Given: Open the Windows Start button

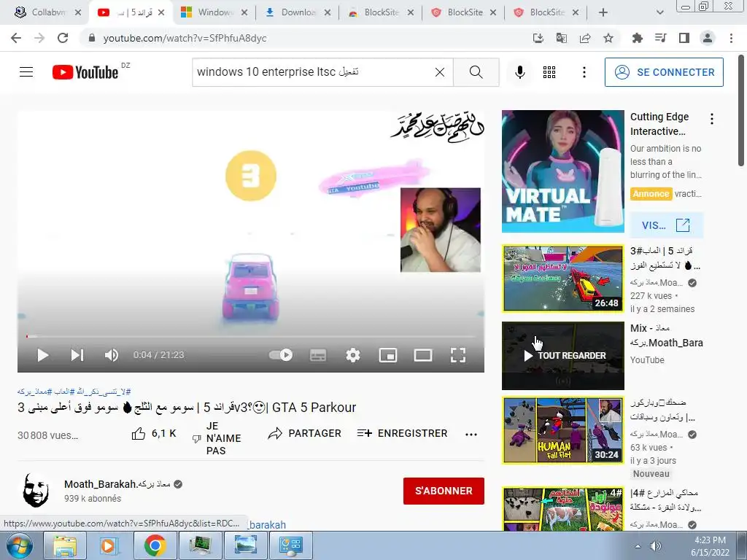Looking at the screenshot, I should [20, 545].
